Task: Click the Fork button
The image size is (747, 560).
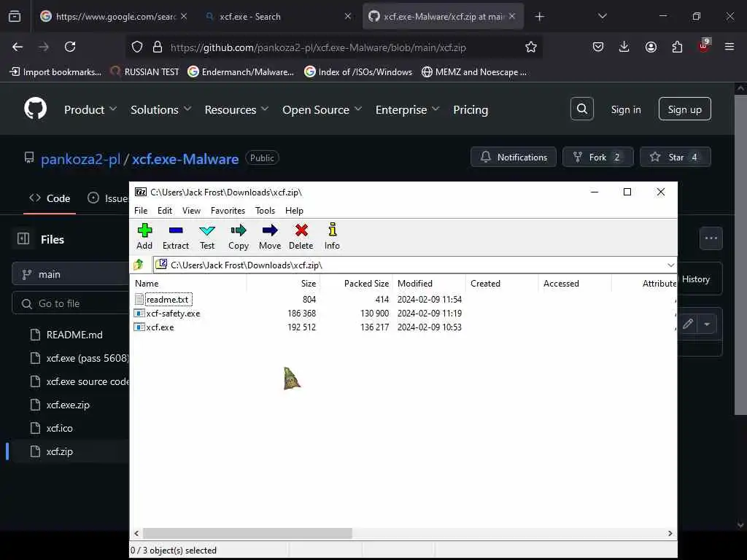Action: pos(597,157)
